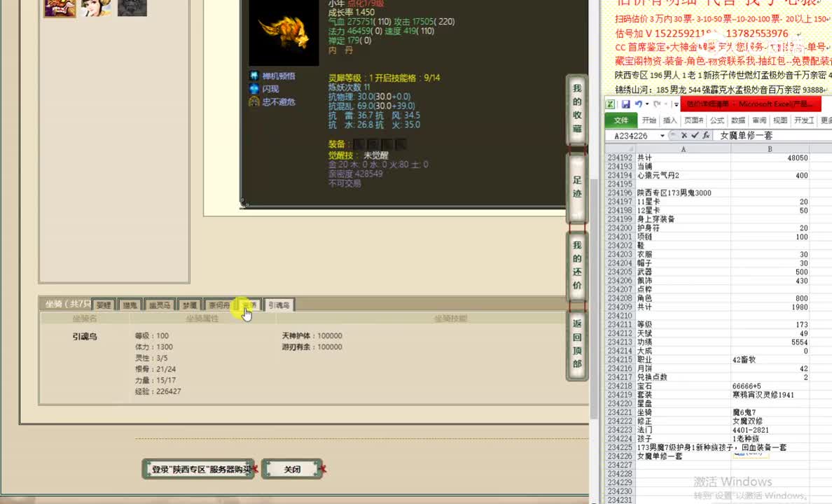
Task: Click the Excel application icon
Action: [611, 104]
